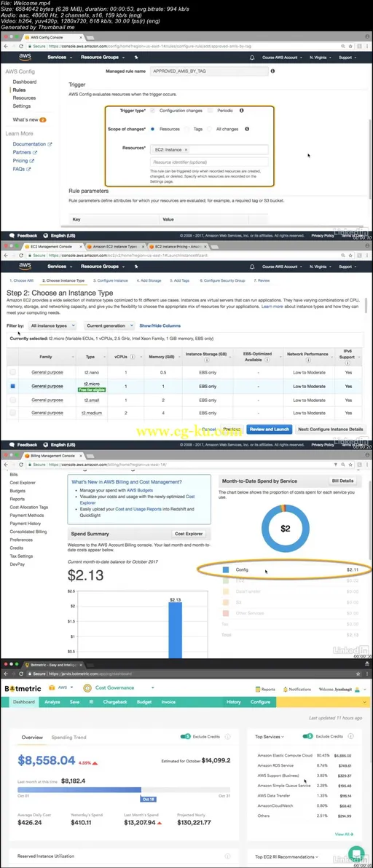Click Next: Configure Instance Details
The height and width of the screenshot is (868, 373).
click(331, 429)
